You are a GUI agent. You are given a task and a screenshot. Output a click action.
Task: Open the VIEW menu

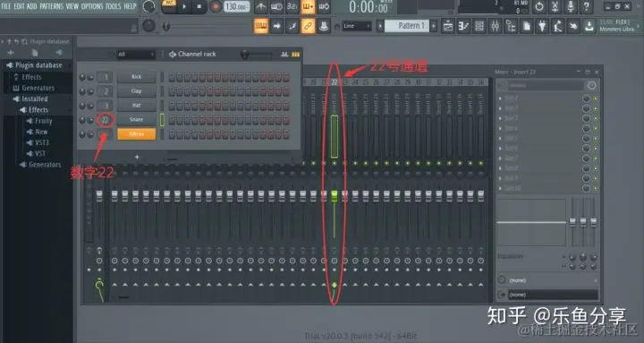(x=72, y=6)
